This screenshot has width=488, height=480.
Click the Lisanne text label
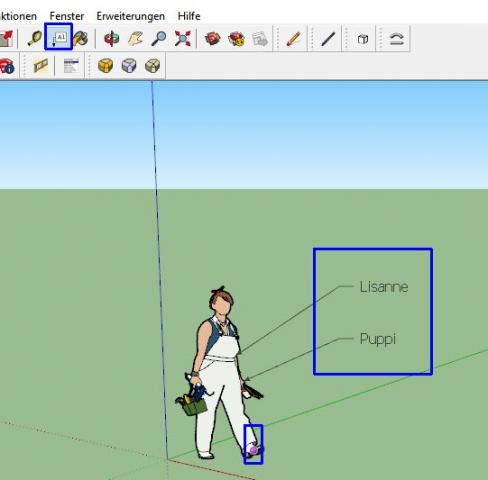tap(384, 287)
